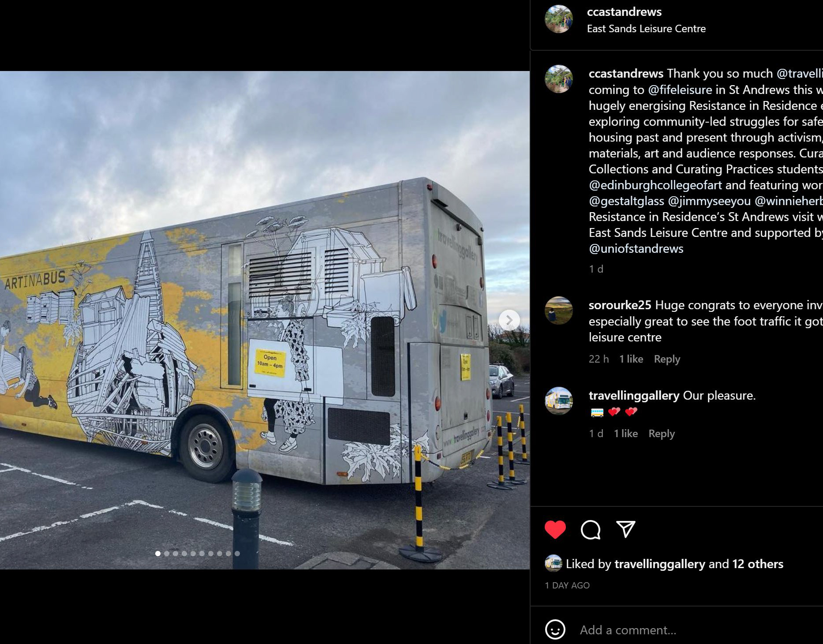Viewport: 823px width, 644px height.
Task: Reply to sorourke25's comment
Action: click(667, 359)
